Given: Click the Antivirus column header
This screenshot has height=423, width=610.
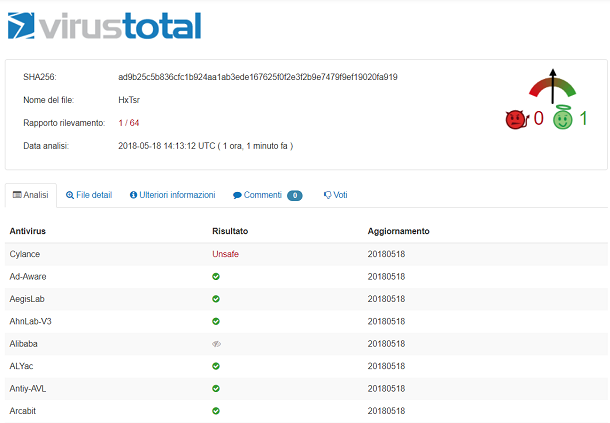Looking at the screenshot, I should [28, 231].
